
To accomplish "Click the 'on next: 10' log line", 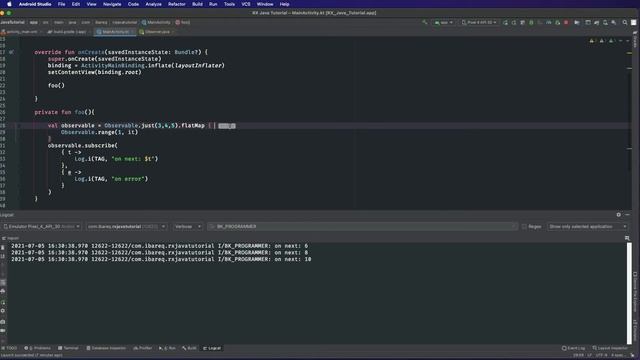I will [x=161, y=259].
